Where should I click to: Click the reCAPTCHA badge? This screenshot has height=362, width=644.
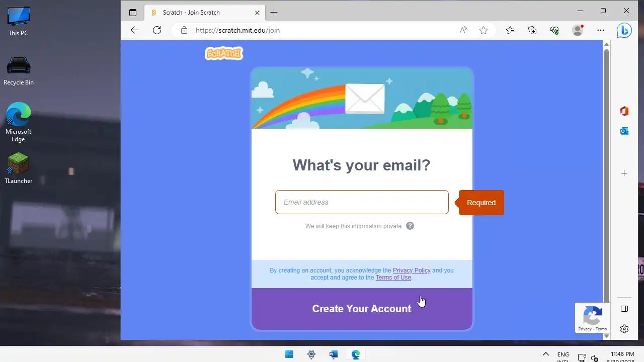pyautogui.click(x=592, y=318)
